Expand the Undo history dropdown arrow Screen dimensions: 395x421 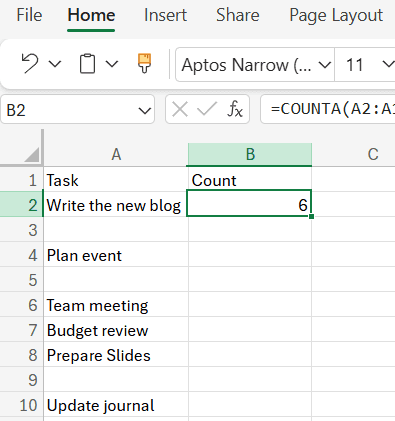[55, 63]
